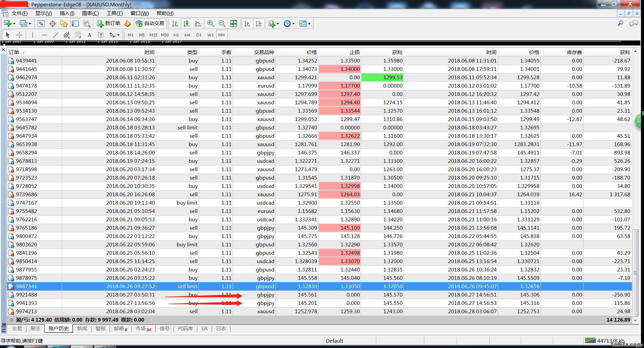This screenshot has width=644, height=348.
Task: Open the 工具(T) menu
Action: tap(115, 13)
